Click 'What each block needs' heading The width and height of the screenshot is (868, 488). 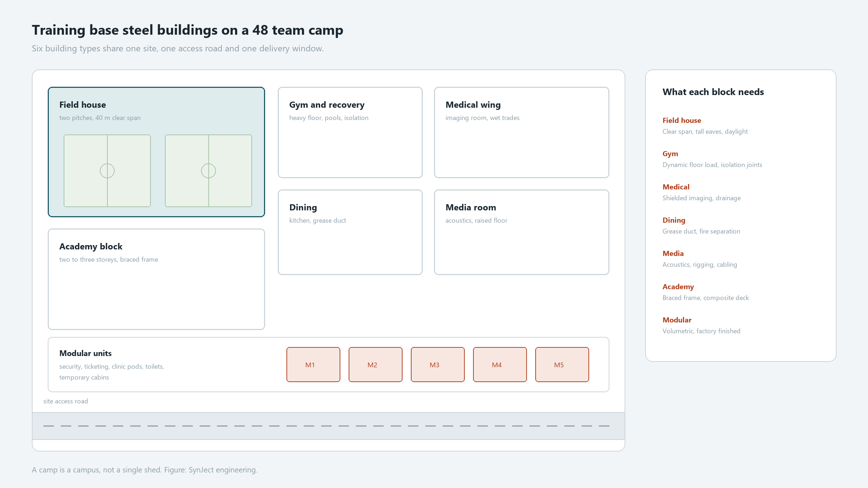click(x=713, y=92)
